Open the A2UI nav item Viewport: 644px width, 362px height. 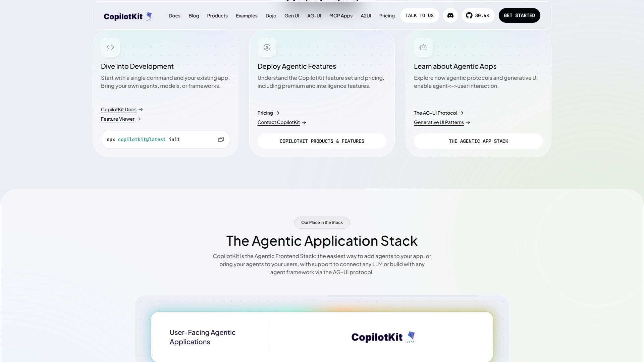366,16
